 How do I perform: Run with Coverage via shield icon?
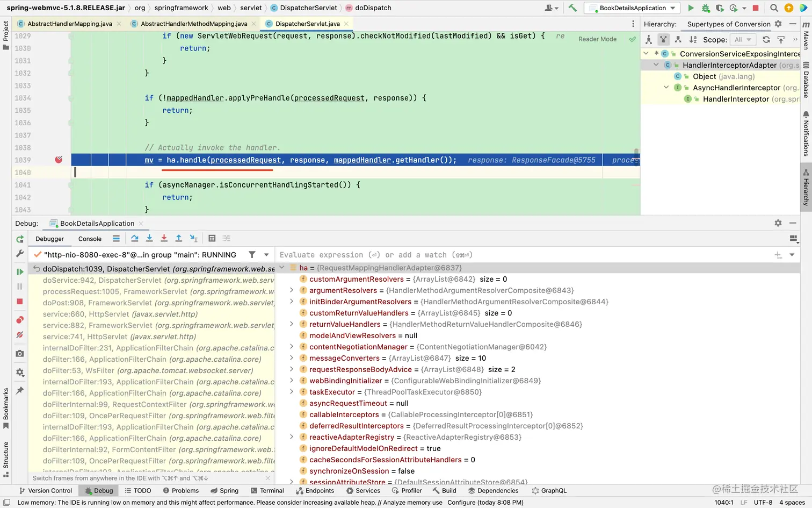coord(720,8)
